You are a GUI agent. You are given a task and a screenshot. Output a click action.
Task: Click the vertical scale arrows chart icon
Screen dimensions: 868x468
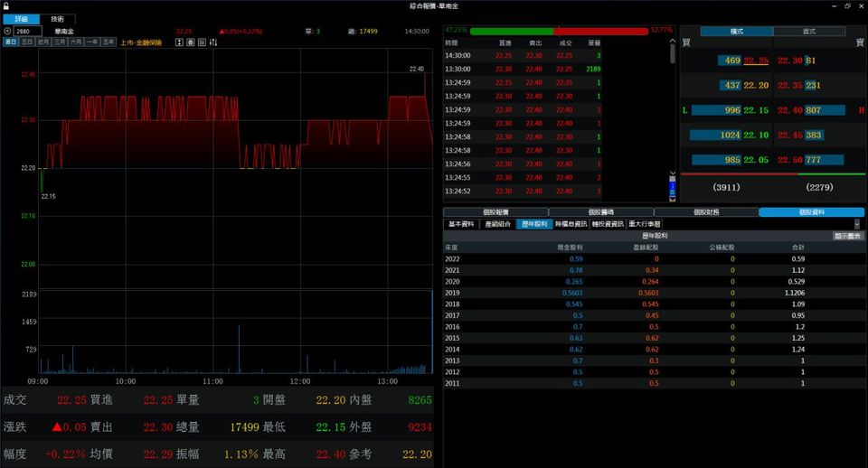point(179,42)
